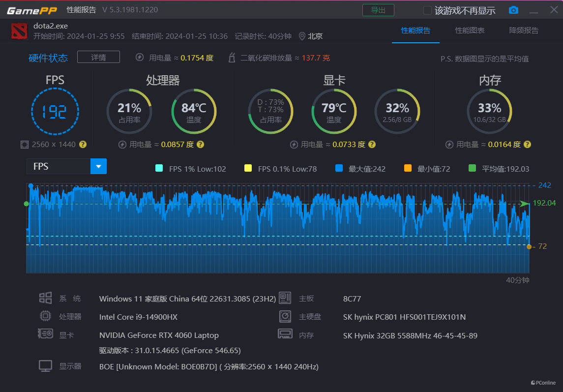
Task: Click the camera screenshot icon
Action: 513,10
